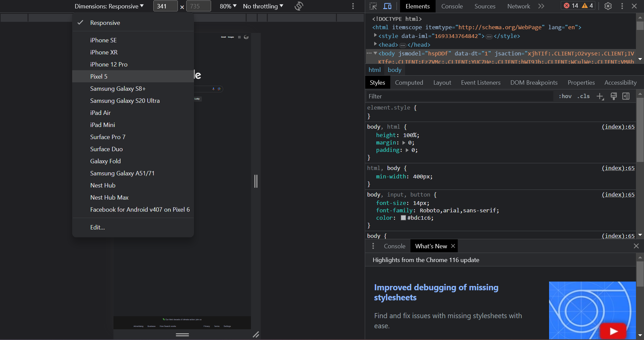
Task: Toggle computed styles sidebar icon
Action: [x=626, y=96]
